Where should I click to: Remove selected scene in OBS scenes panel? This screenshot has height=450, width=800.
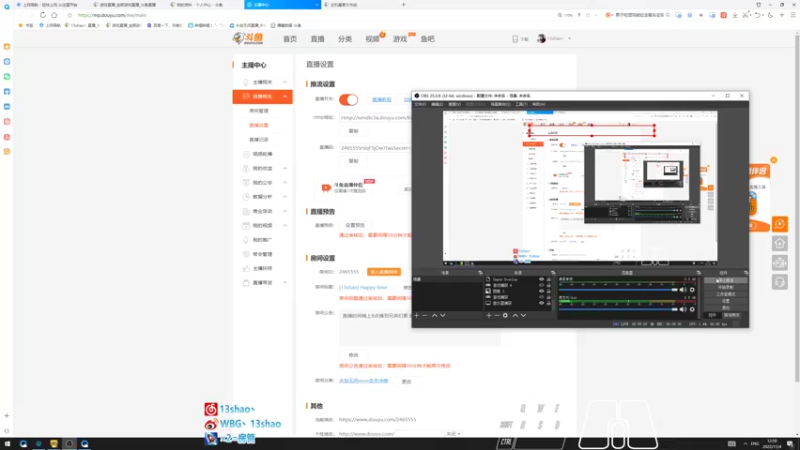[x=424, y=315]
